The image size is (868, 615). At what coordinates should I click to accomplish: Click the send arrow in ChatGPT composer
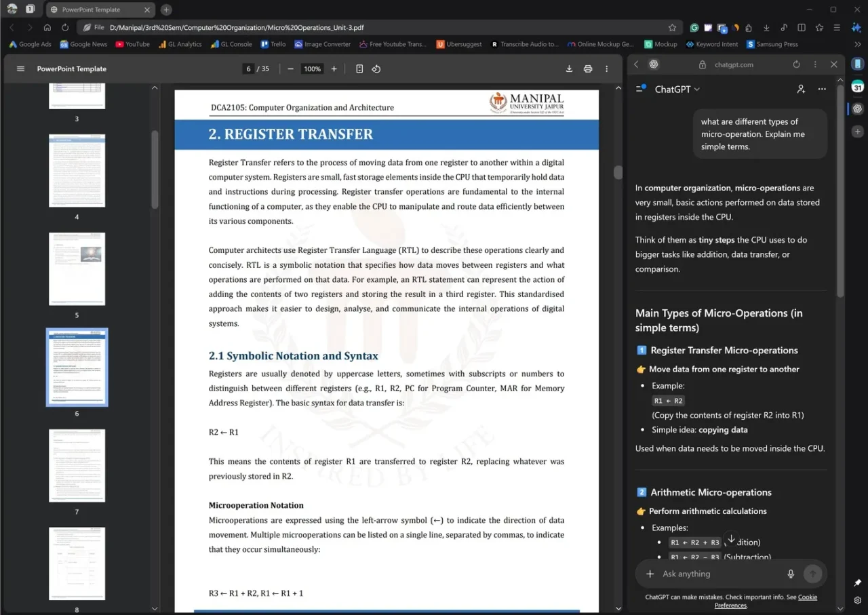(x=812, y=574)
